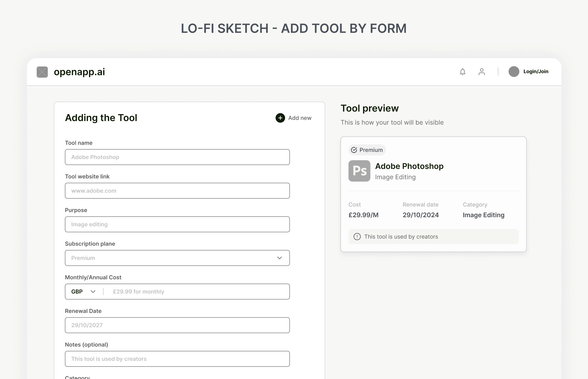The image size is (588, 379).
Task: Open notifications via the bell icon
Action: (463, 72)
